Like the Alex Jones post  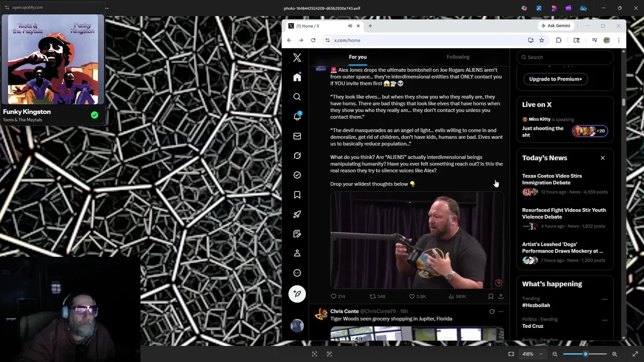(x=417, y=297)
